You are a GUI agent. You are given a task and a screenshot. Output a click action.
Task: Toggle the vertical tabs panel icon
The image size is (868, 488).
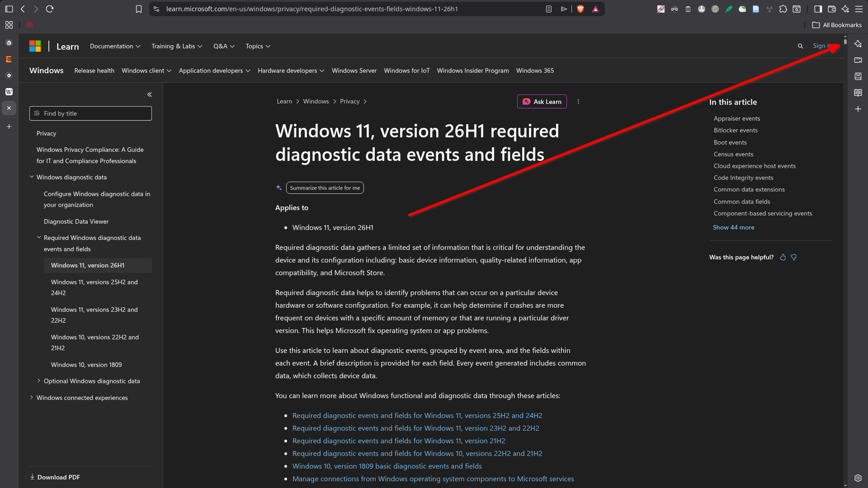[9, 9]
